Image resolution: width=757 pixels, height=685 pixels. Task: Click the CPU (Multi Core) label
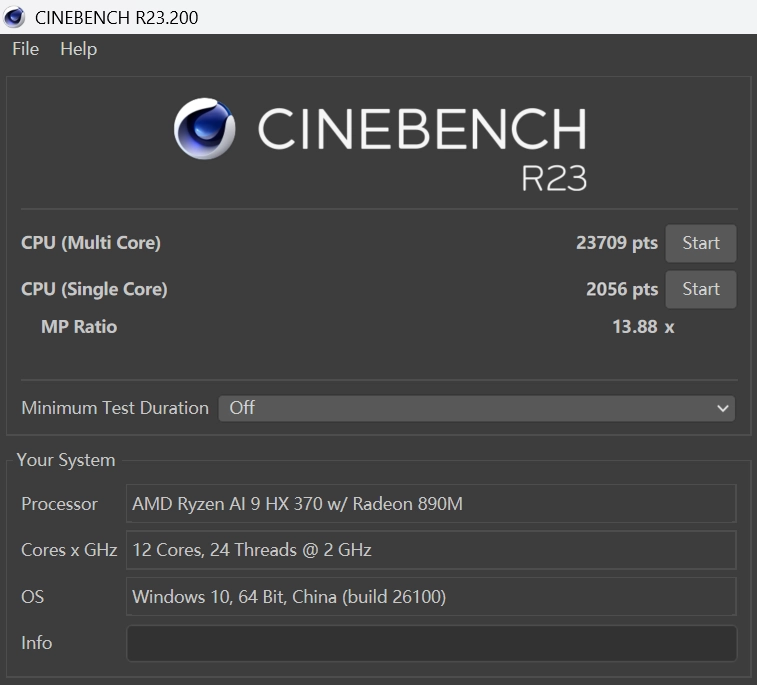[91, 243]
